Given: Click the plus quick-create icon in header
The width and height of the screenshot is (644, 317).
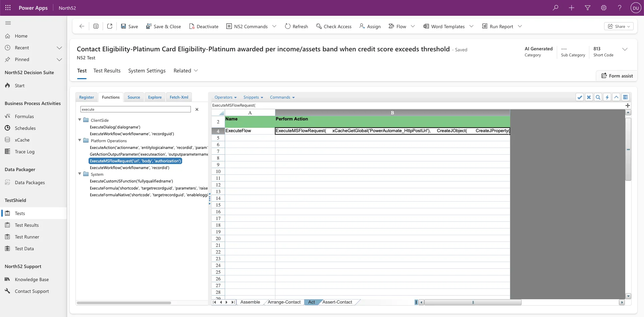Looking at the screenshot, I should 572,8.
